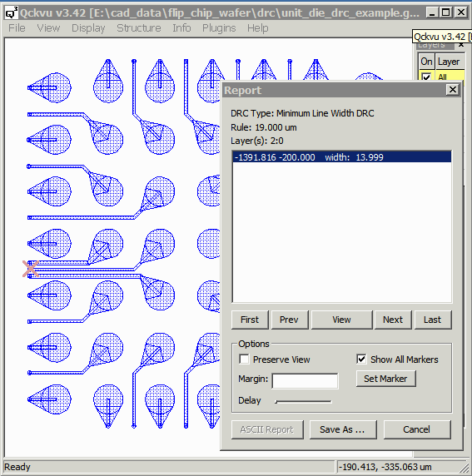Close the Report dialog with its X
This screenshot has height=476, width=472.
pyautogui.click(x=453, y=90)
